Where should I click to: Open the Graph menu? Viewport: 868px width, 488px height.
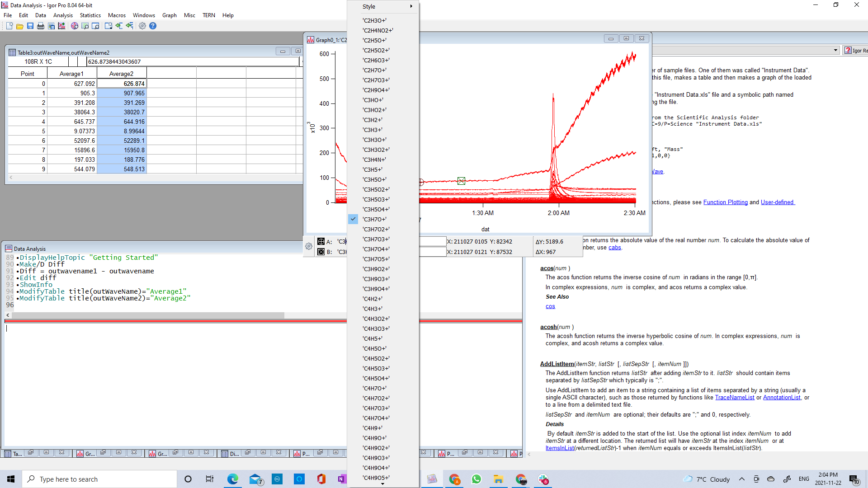click(x=170, y=15)
